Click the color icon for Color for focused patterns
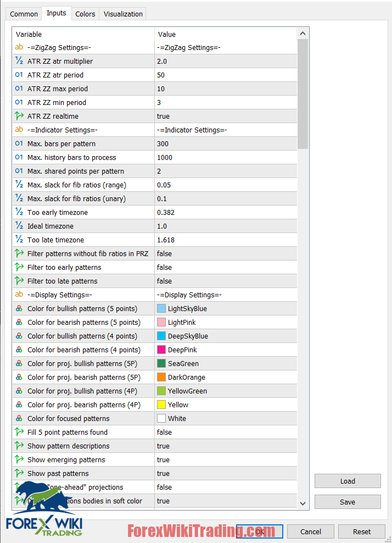The width and height of the screenshot is (392, 543). click(19, 418)
